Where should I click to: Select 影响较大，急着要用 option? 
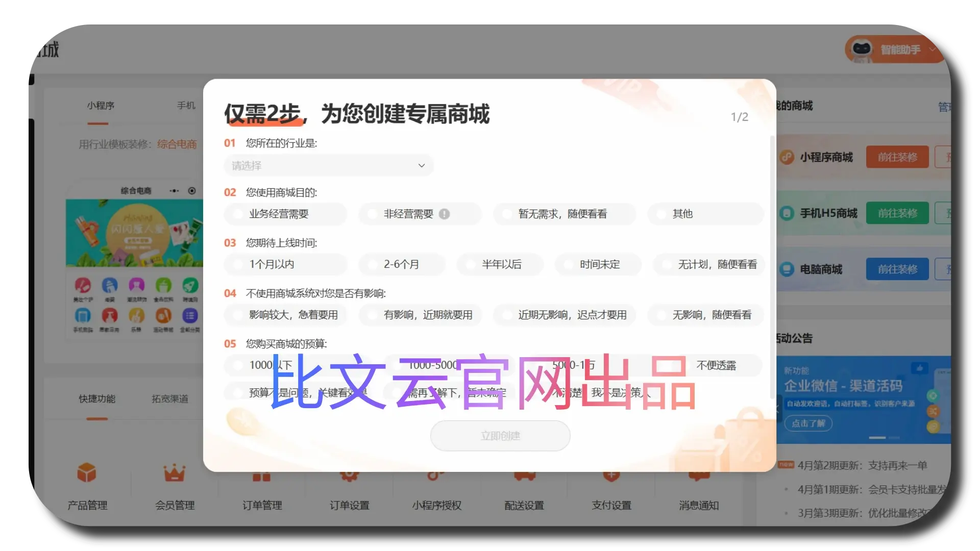click(285, 315)
